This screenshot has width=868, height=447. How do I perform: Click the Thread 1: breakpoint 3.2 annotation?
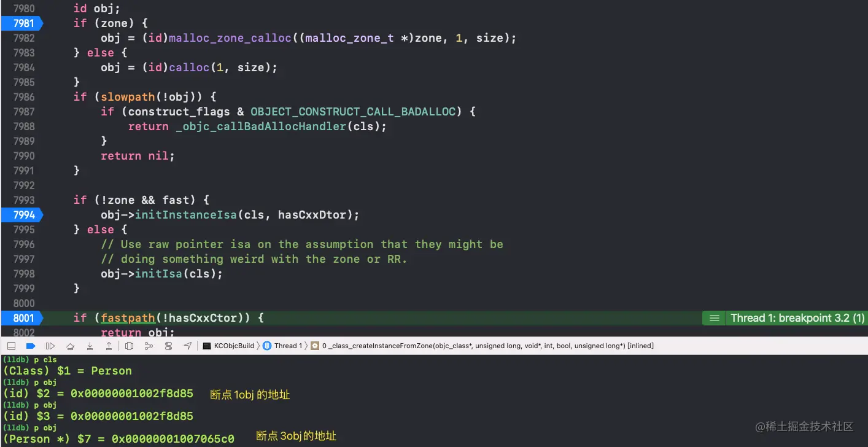(x=797, y=318)
